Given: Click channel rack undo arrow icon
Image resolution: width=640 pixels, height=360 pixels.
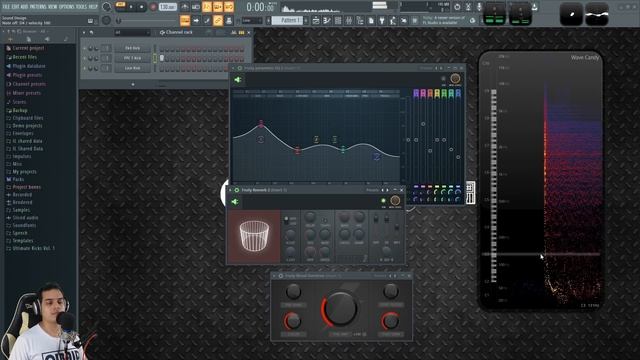Looking at the screenshot, I should click(x=92, y=32).
